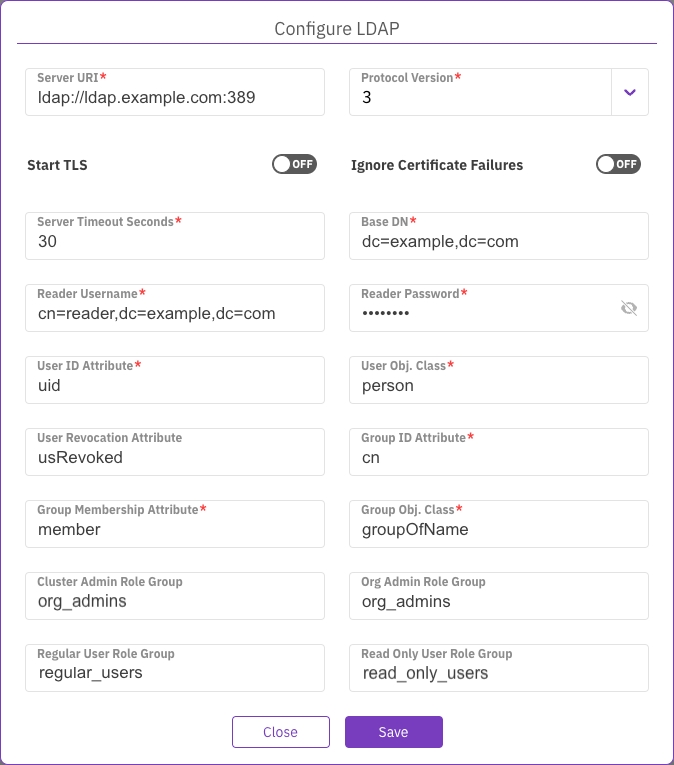
Task: Focus the Cluster Admin Role Group field
Action: [x=175, y=602]
